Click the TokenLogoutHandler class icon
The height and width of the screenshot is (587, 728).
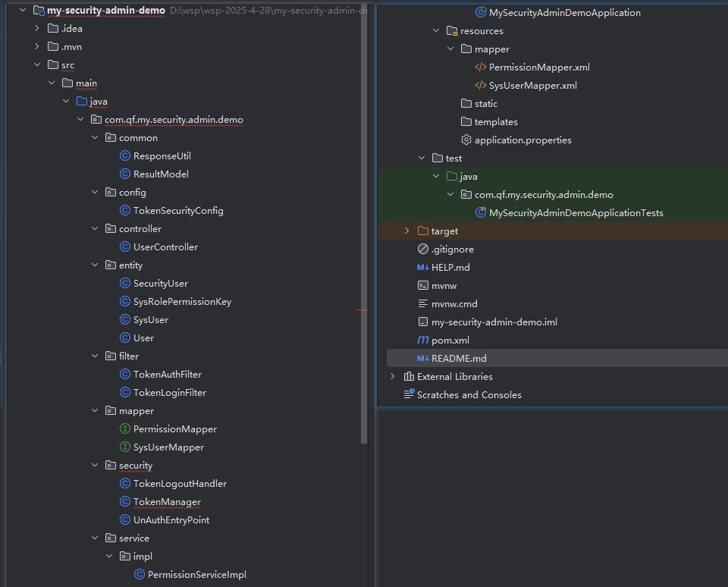pos(125,483)
